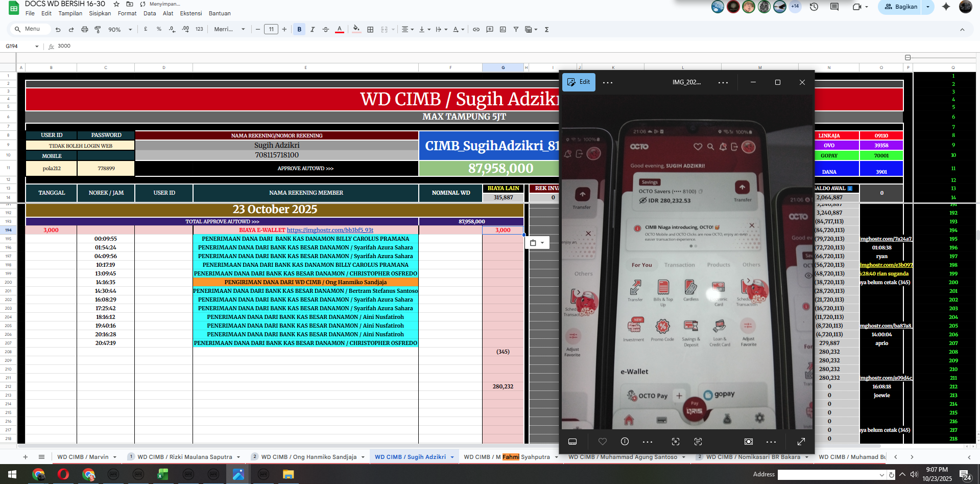
Task: Open Windows Start menu
Action: tap(12, 475)
